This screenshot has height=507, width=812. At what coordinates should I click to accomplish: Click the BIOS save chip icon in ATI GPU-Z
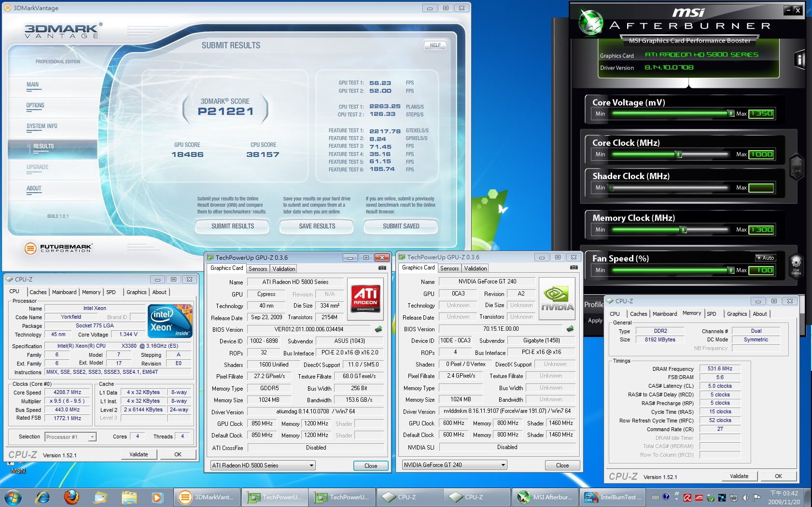click(378, 329)
